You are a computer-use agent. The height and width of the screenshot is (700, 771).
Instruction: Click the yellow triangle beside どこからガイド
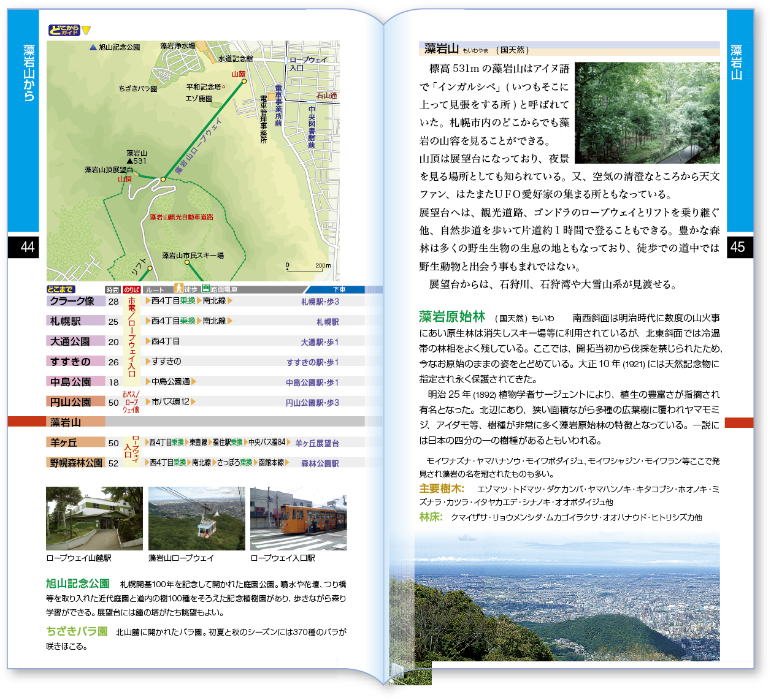(86, 30)
